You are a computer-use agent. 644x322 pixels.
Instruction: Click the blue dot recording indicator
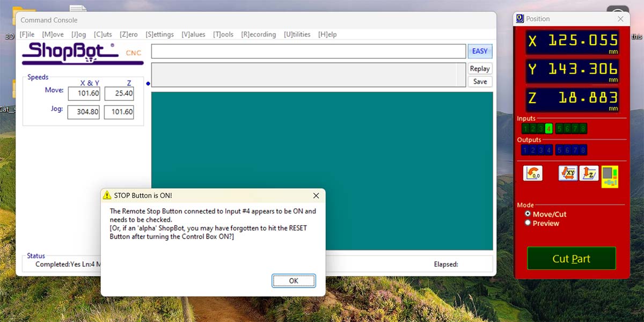click(148, 84)
